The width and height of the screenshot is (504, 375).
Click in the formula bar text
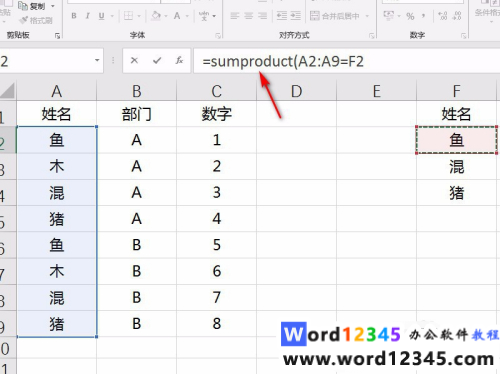[283, 61]
